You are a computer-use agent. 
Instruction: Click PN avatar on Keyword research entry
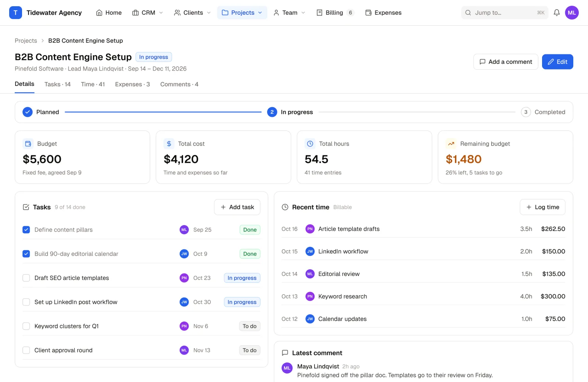click(x=310, y=296)
